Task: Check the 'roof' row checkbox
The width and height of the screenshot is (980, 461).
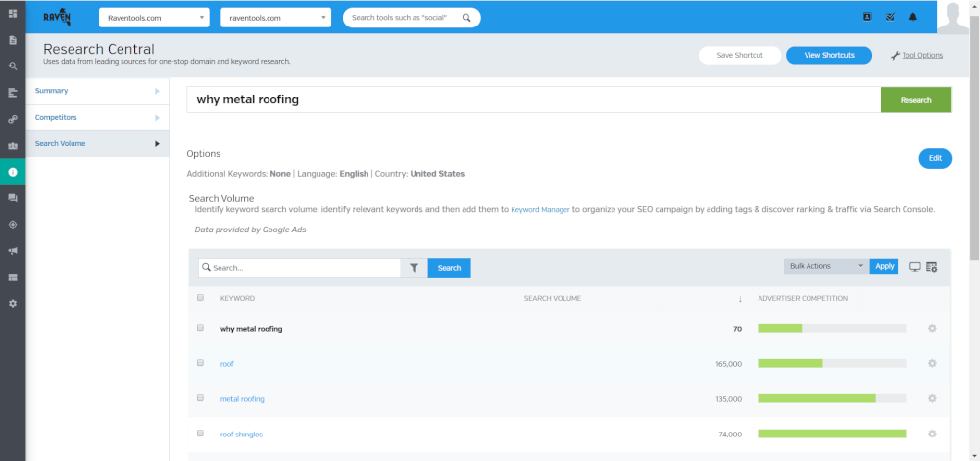Action: [x=201, y=362]
